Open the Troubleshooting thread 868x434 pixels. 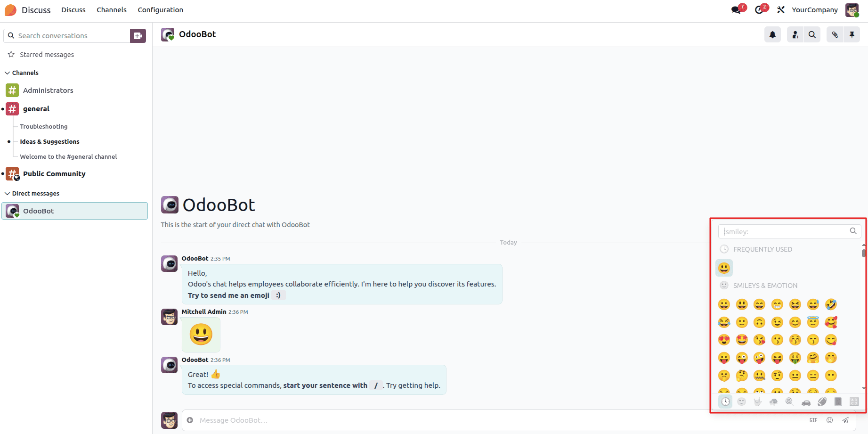tap(44, 127)
